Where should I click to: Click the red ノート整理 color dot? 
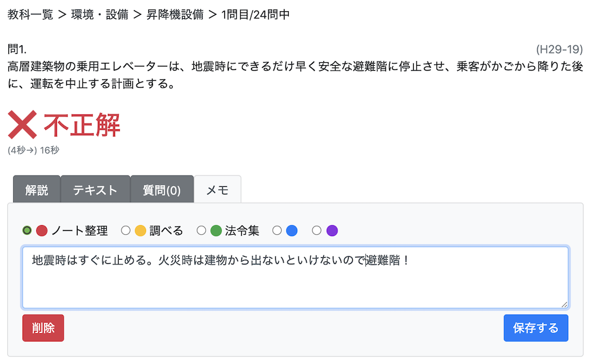pos(42,231)
